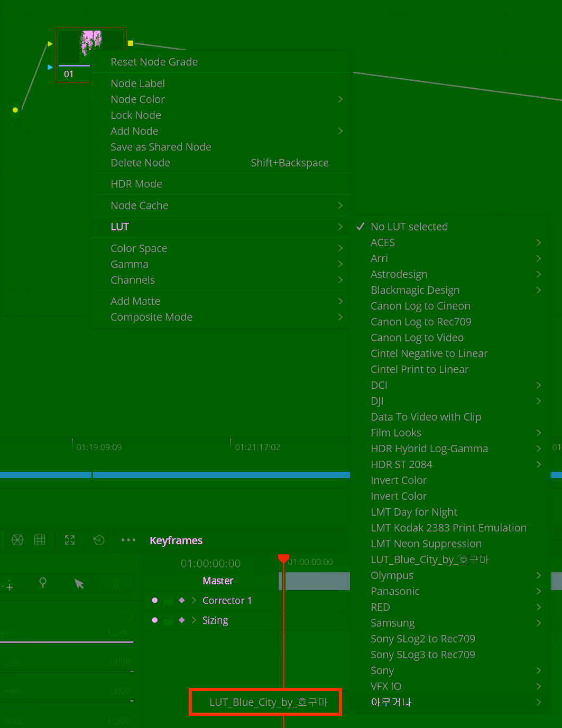The image size is (562, 728).
Task: Click the hexagon-in-circle icon in the palette toolbar
Action: pyautogui.click(x=17, y=539)
